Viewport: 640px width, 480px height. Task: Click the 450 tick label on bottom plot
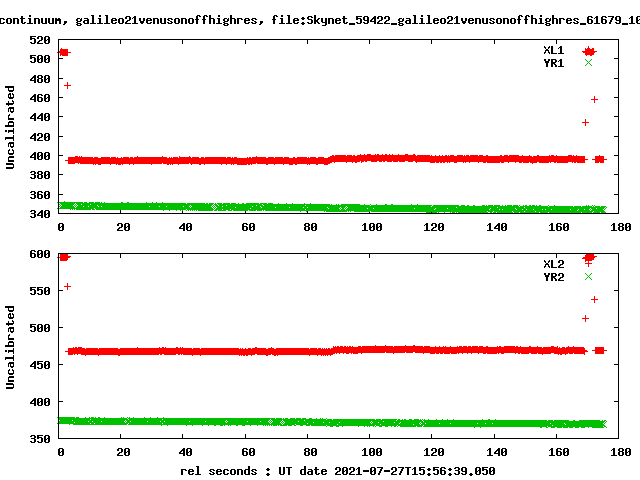(40, 365)
